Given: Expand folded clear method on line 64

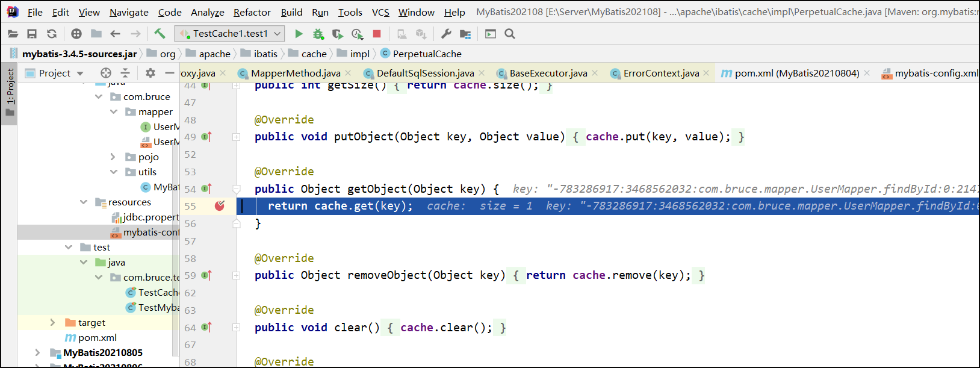Looking at the screenshot, I should pos(237,327).
